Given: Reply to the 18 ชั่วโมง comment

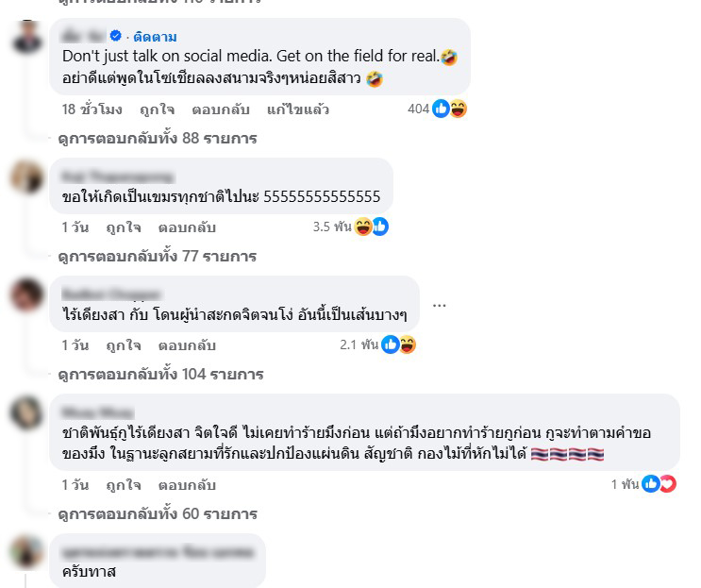Looking at the screenshot, I should tap(221, 109).
